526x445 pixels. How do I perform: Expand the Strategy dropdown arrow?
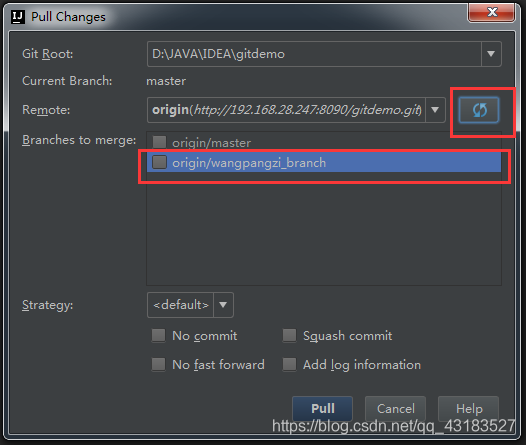point(223,305)
